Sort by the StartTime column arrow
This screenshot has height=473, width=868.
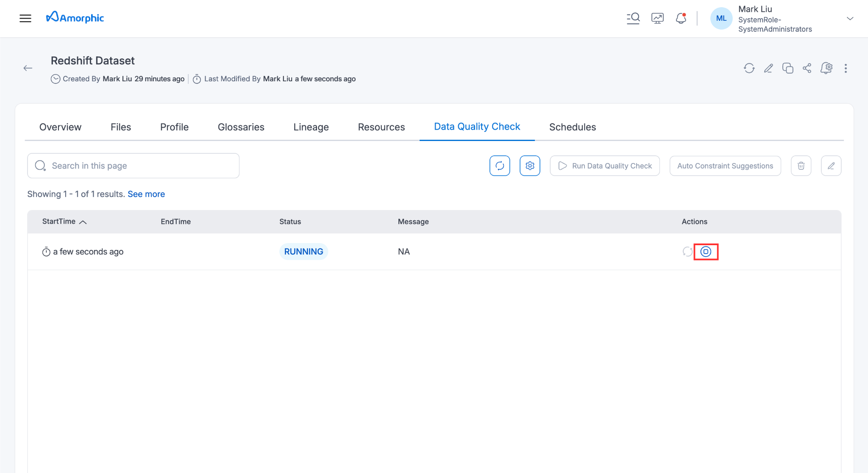coord(83,222)
